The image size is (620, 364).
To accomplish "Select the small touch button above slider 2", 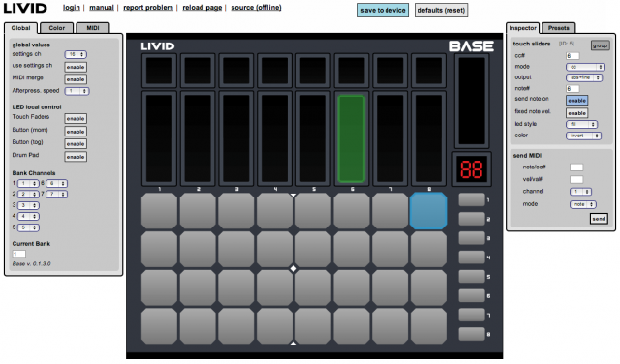I will coord(198,71).
